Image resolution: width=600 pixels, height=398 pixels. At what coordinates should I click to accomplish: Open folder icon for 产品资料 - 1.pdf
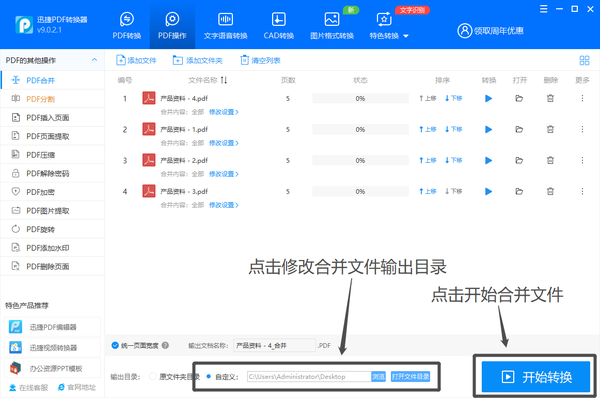[x=519, y=129]
